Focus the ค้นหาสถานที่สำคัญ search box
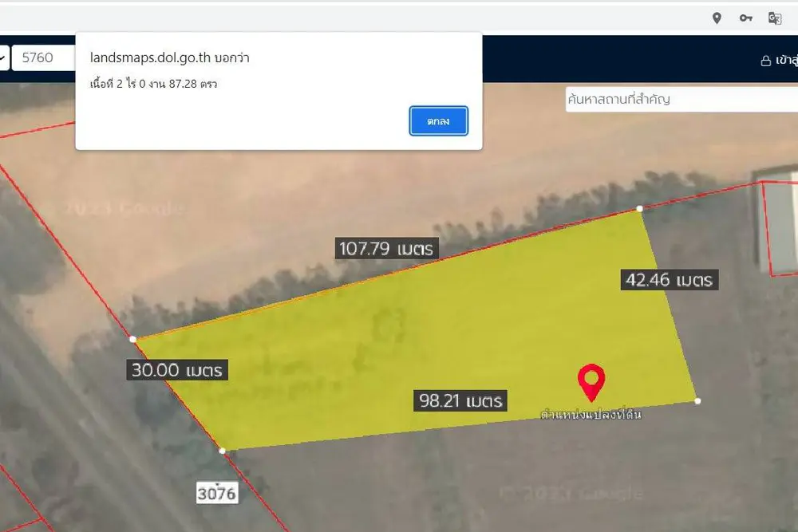The image size is (798, 532). [681, 99]
